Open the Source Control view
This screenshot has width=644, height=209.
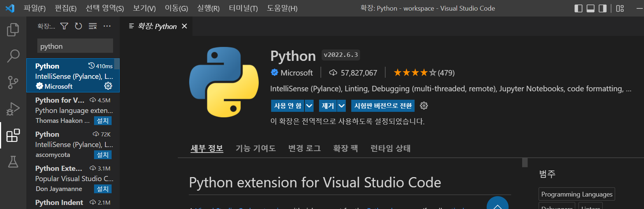[13, 82]
